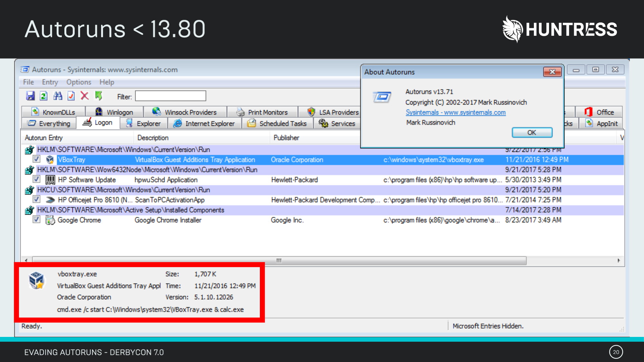This screenshot has height=362, width=644.
Task: Click the Find binoculars icon
Action: coord(58,96)
